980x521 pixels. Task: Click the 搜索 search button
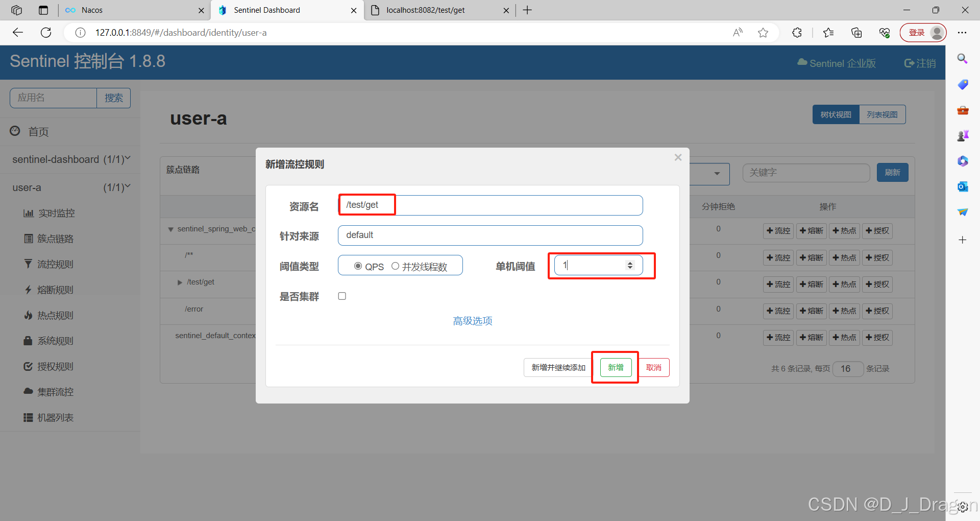tap(114, 98)
